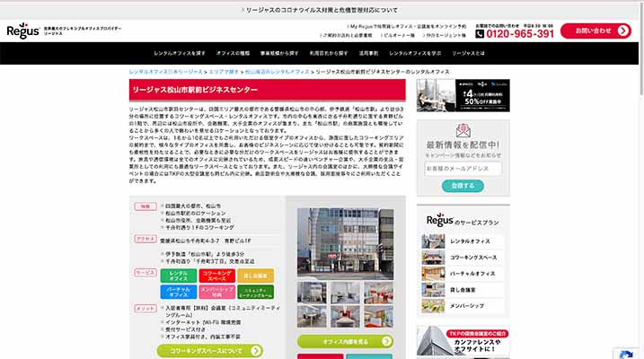644x359 pixels.
Task: Open the first office photo, top row
Action: 313,293
